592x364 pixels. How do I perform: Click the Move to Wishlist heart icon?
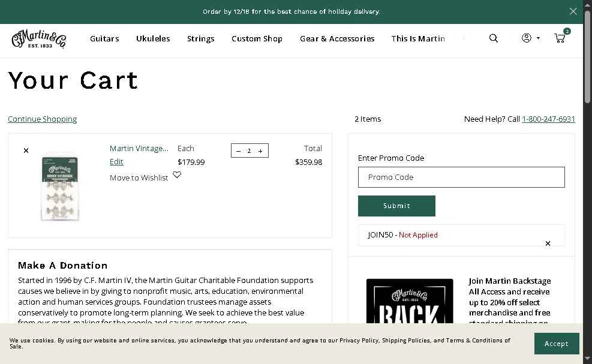coord(177,175)
